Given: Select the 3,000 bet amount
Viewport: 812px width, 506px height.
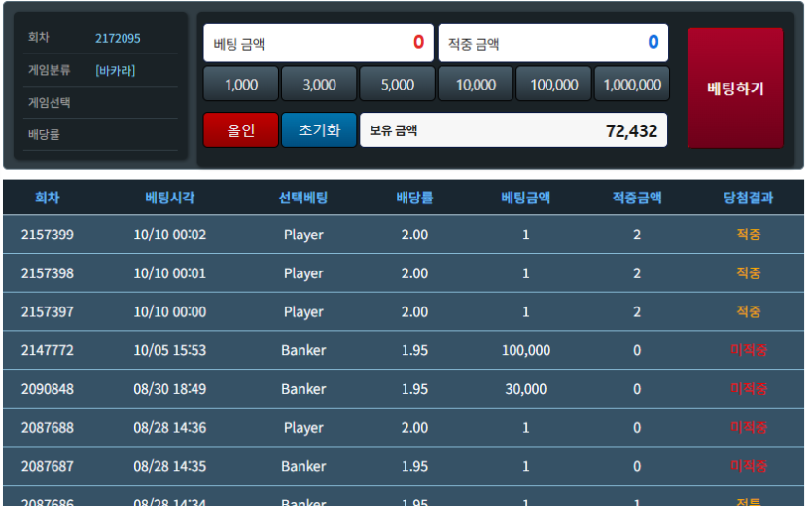Looking at the screenshot, I should tap(319, 84).
